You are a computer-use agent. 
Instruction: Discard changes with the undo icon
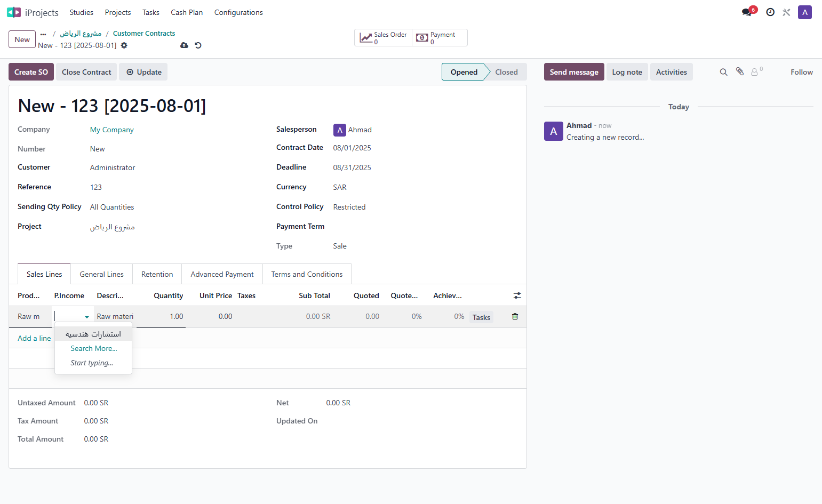tap(198, 45)
